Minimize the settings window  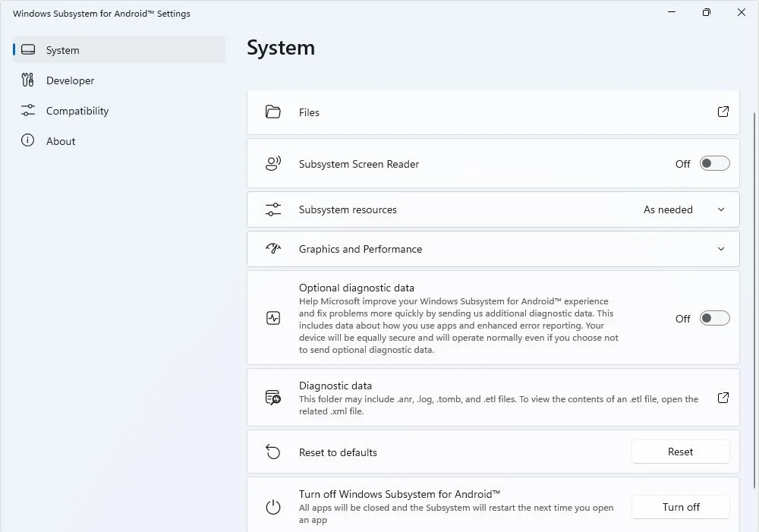(x=672, y=13)
